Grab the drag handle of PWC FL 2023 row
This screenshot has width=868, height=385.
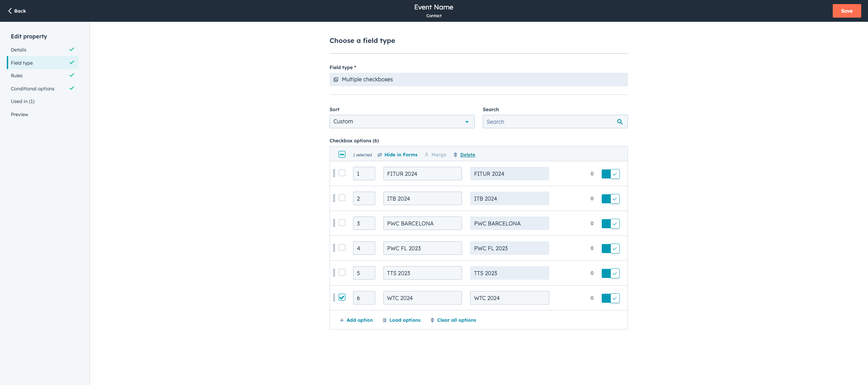[x=334, y=248]
